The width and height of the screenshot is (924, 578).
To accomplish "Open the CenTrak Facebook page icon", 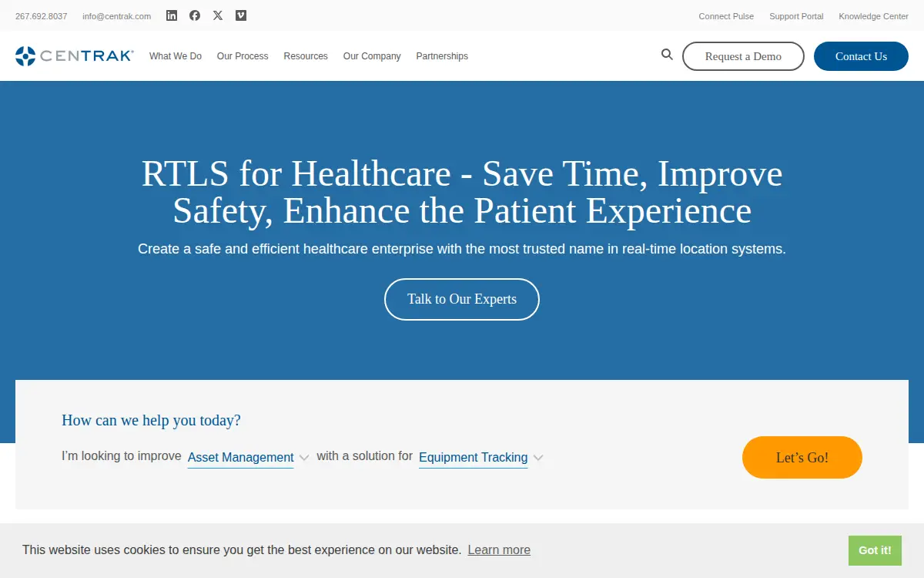I will (195, 15).
